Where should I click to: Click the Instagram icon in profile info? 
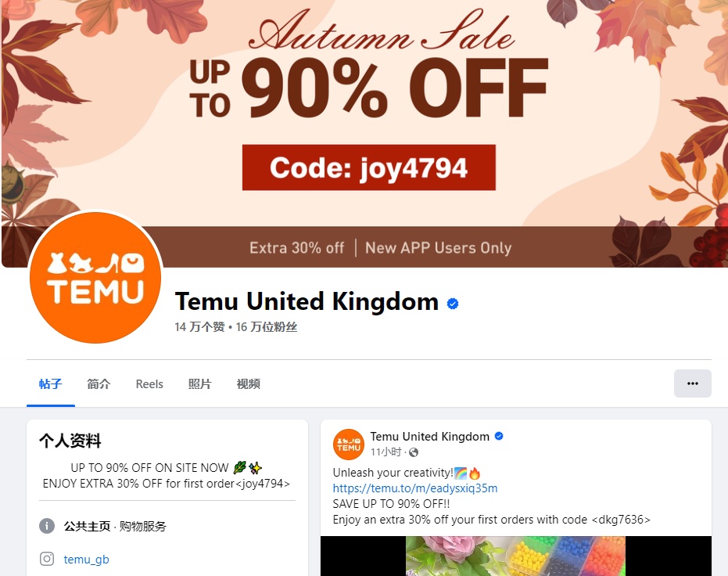click(47, 559)
